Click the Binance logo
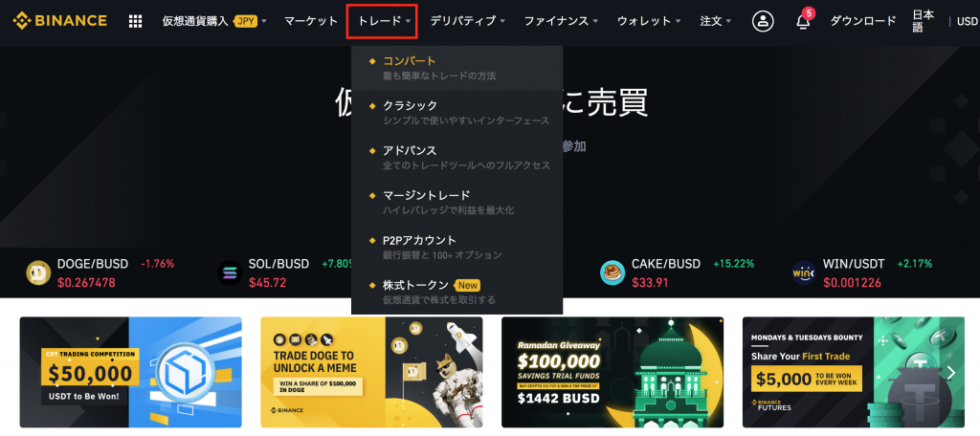The height and width of the screenshot is (436, 980). pos(60,21)
